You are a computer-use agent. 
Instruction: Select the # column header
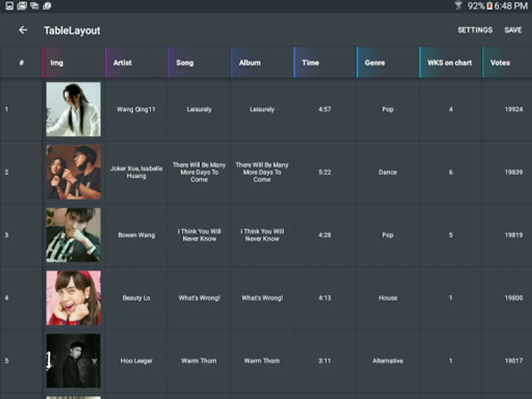pyautogui.click(x=21, y=63)
